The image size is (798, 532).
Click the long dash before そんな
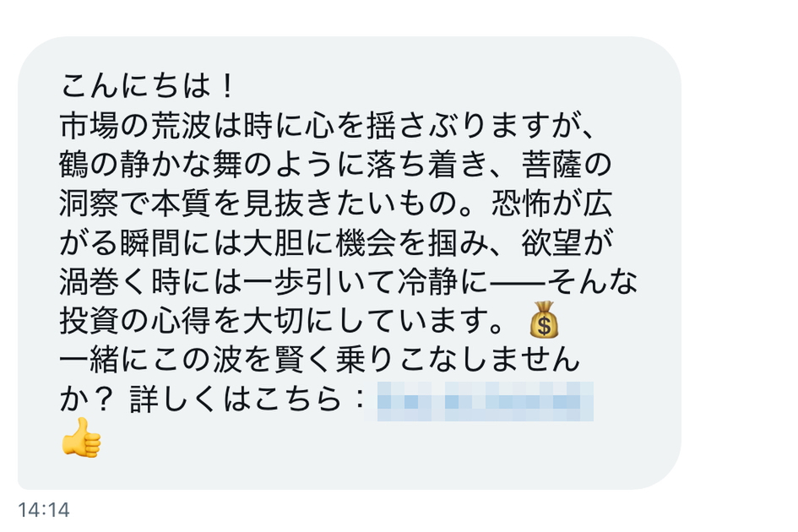coord(517,283)
